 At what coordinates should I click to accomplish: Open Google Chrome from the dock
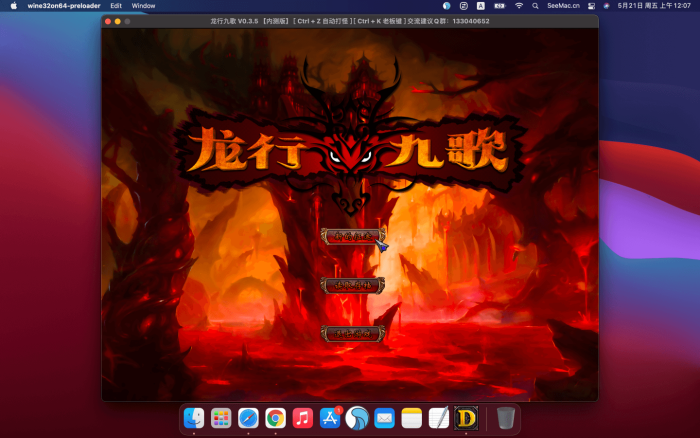(275, 418)
